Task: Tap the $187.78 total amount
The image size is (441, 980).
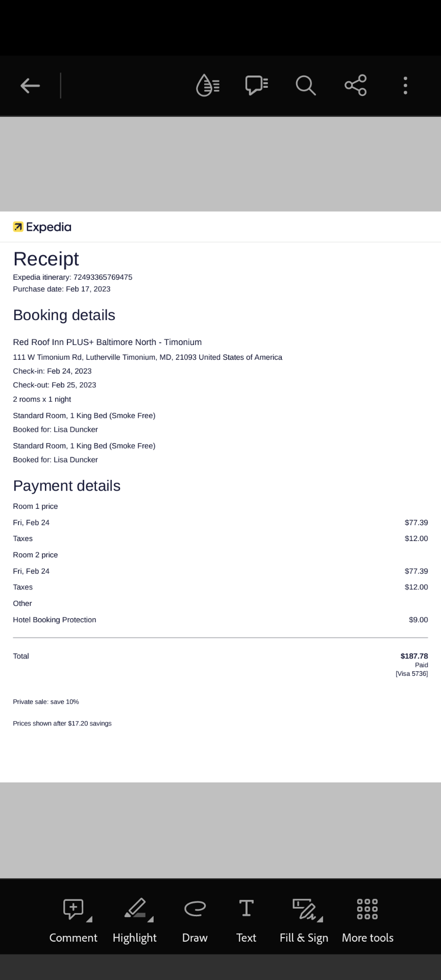Action: [x=414, y=656]
